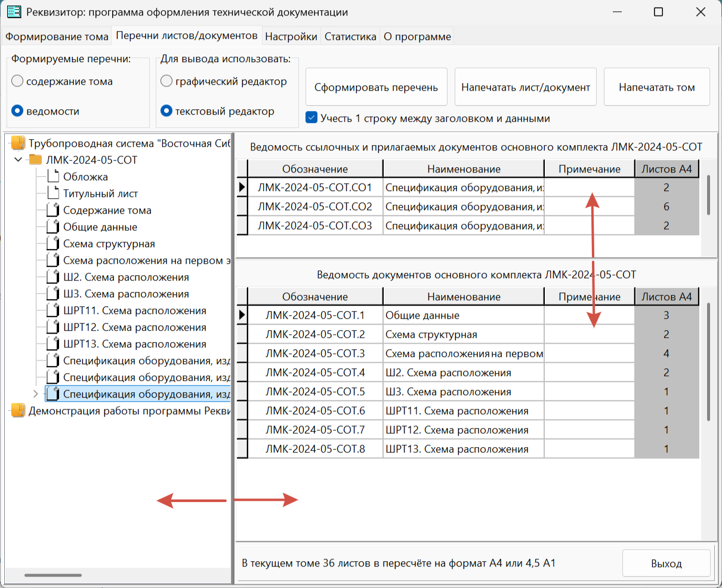The height and width of the screenshot is (588, 722).
Task: Click the ЛМК-2024-05-СОТ folder icon
Action: (36, 160)
